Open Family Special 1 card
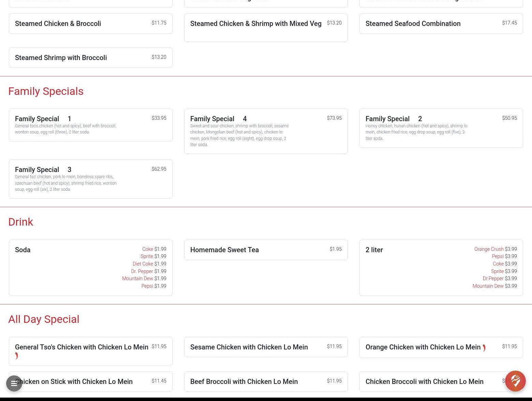This screenshot has width=532, height=401. [x=91, y=125]
